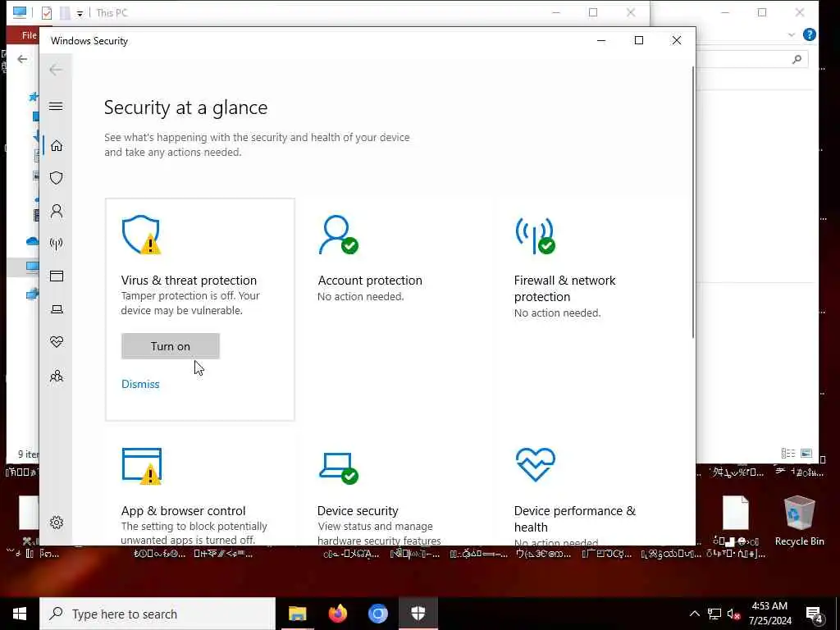This screenshot has height=630, width=840.
Task: Switch File Explorer to details view
Action: coord(788,453)
